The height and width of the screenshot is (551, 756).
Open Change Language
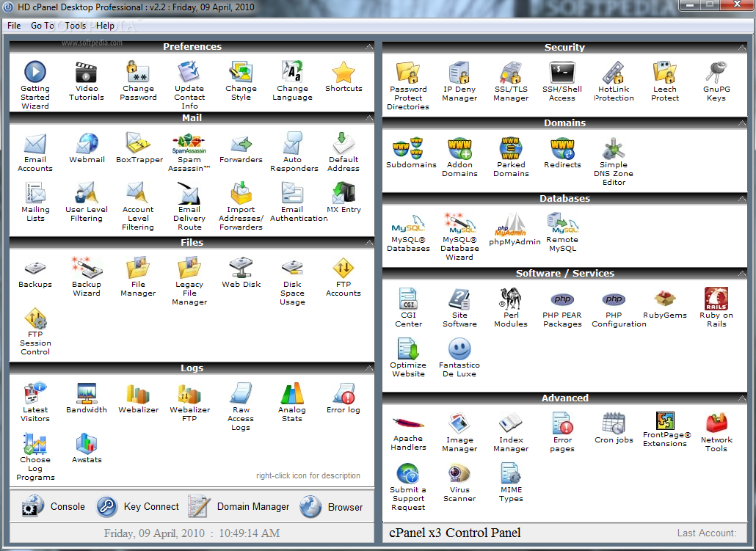coord(292,72)
